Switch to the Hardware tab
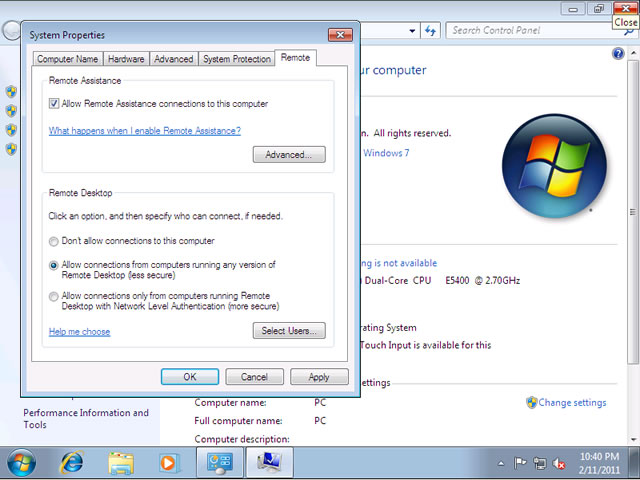 (x=126, y=59)
